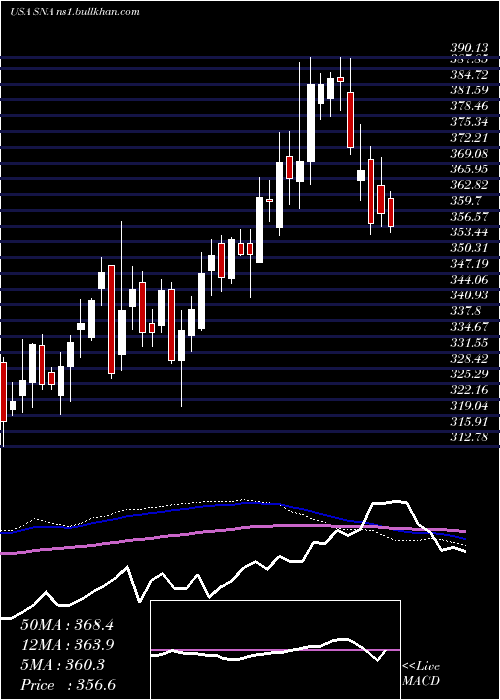Screen dimensions: 500x700
Task: Click the 331.55 price axis label
Action: pos(468,343)
